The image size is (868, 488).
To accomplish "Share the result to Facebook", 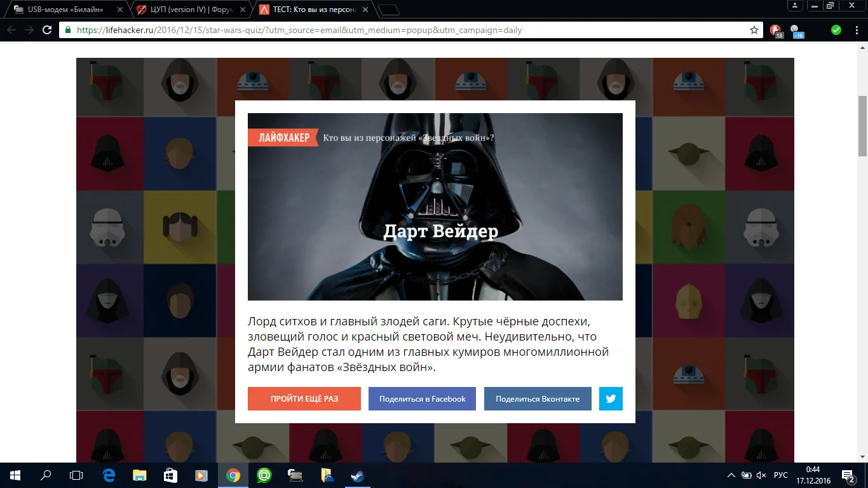I will click(x=422, y=398).
